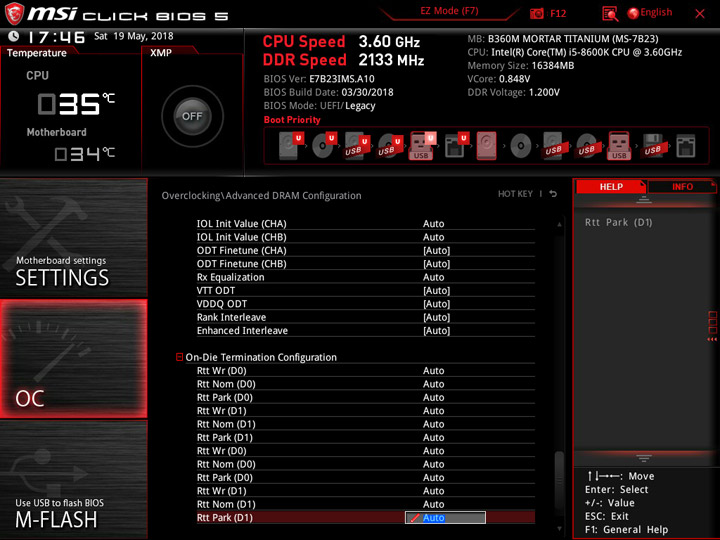Select the IOL Init Value (CHA) row
Viewport: 720px width, 540px height.
click(366, 224)
